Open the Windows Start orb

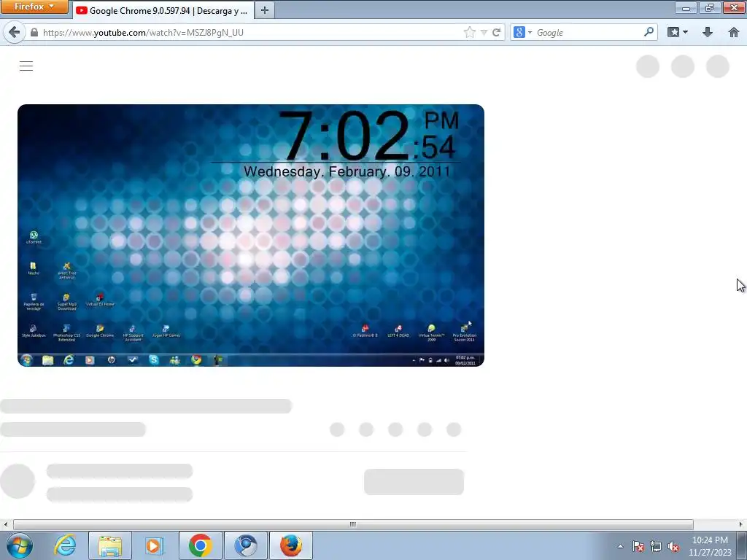pyautogui.click(x=20, y=545)
